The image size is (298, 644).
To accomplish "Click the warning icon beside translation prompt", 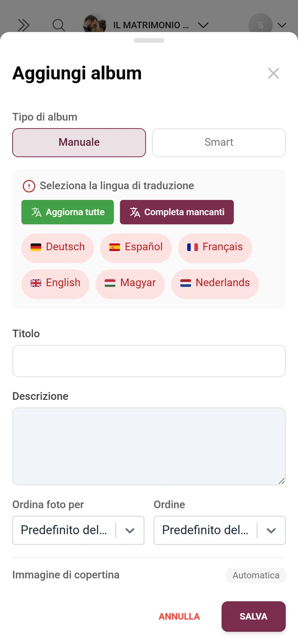I will coord(29,186).
